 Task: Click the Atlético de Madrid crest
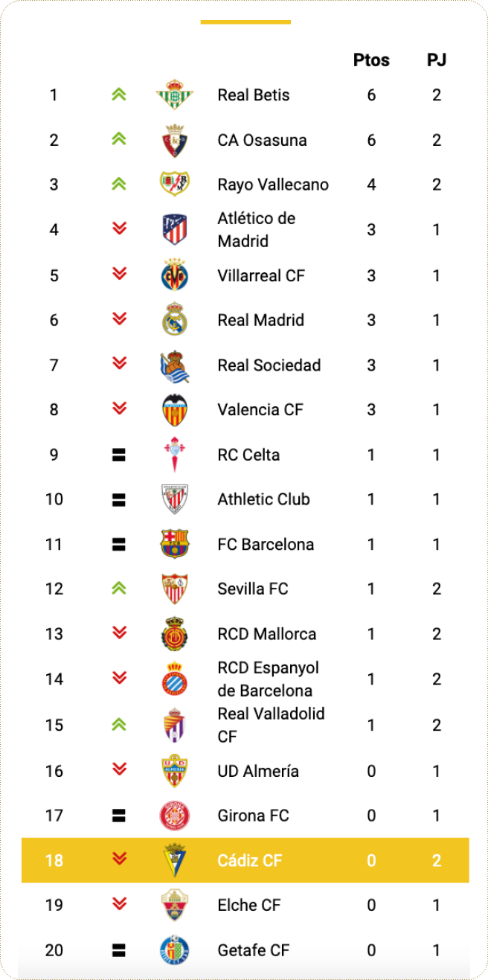click(175, 230)
